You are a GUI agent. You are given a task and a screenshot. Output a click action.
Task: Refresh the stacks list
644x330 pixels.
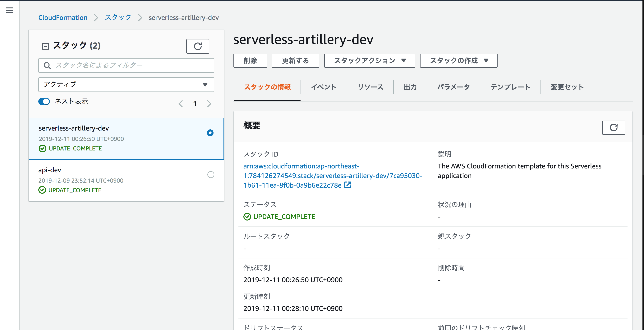(x=197, y=46)
